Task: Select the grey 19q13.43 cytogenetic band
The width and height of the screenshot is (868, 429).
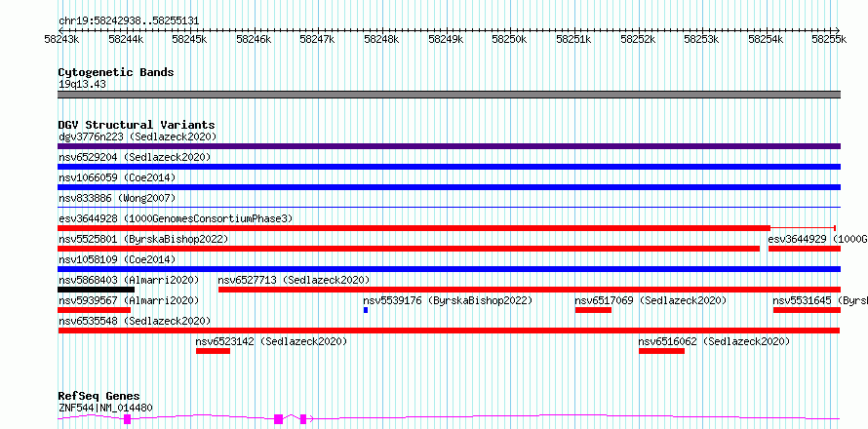Action: point(449,95)
